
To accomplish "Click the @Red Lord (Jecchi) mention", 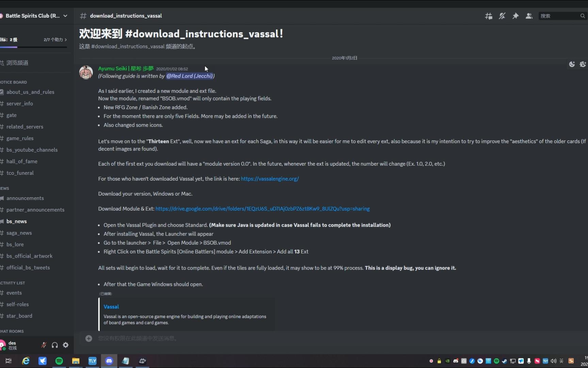I will (190, 76).
